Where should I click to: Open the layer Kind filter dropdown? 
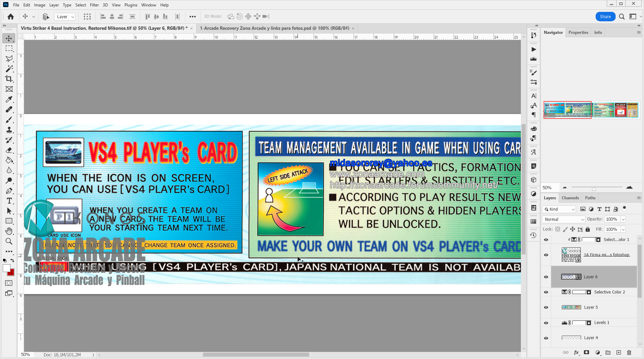point(559,209)
